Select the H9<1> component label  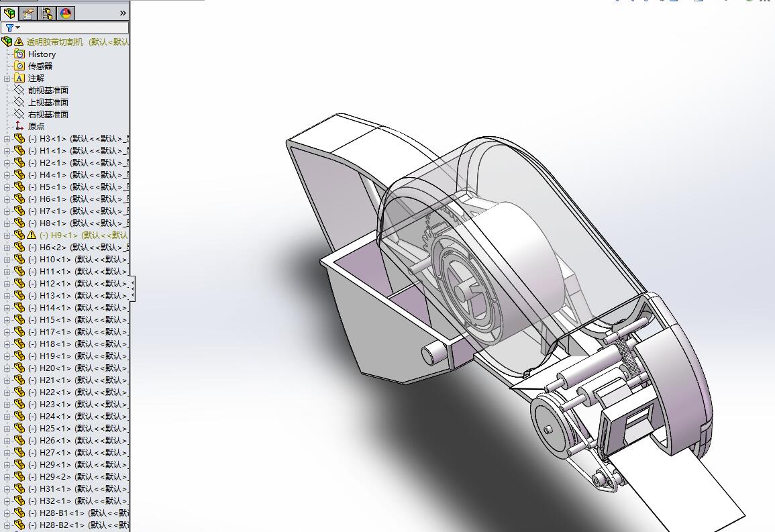click(83, 235)
